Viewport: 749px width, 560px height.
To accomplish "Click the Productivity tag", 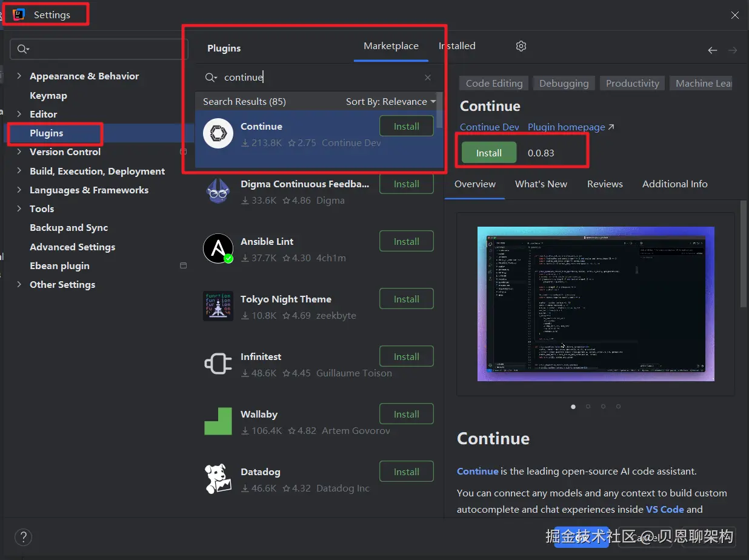I will tap(633, 84).
